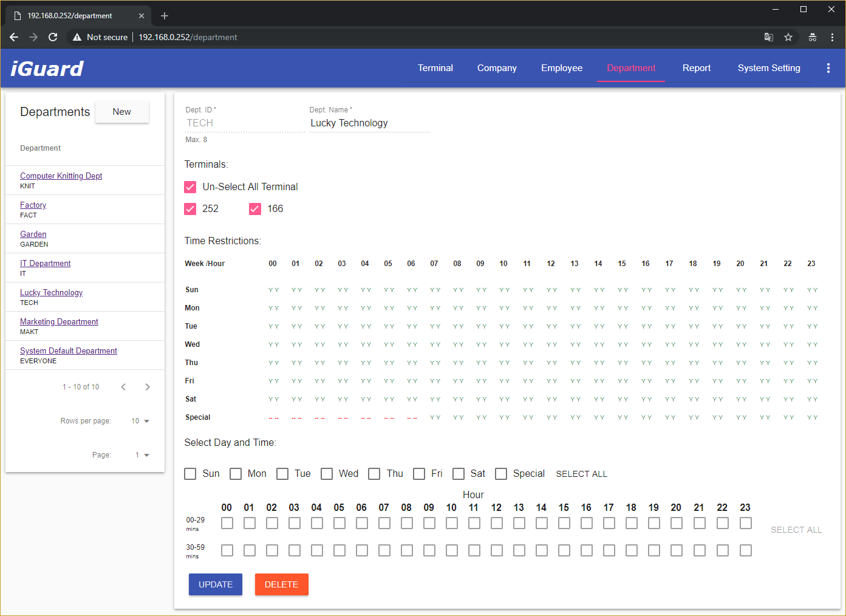Image resolution: width=846 pixels, height=616 pixels.
Task: Open System Default Department link
Action: [x=69, y=351]
